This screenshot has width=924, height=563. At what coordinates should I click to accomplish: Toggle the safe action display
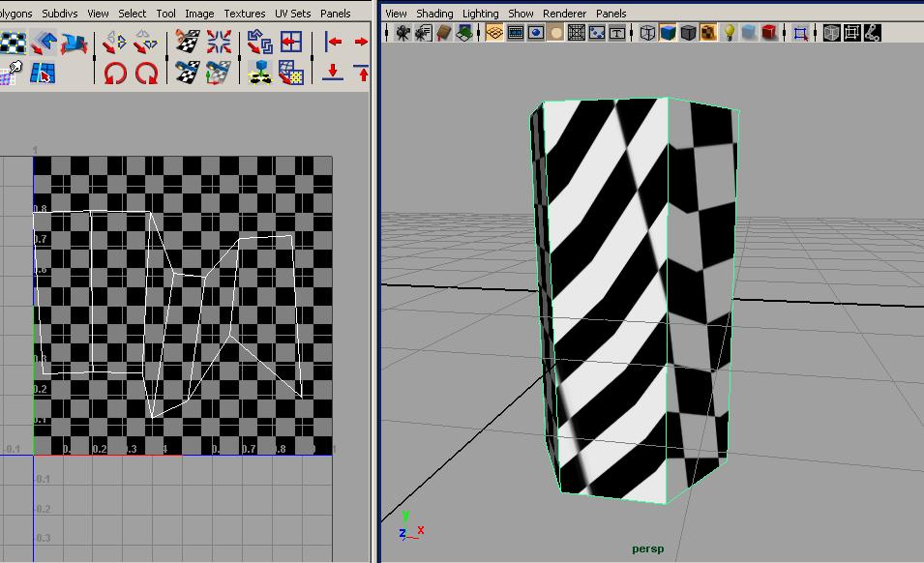(x=597, y=33)
